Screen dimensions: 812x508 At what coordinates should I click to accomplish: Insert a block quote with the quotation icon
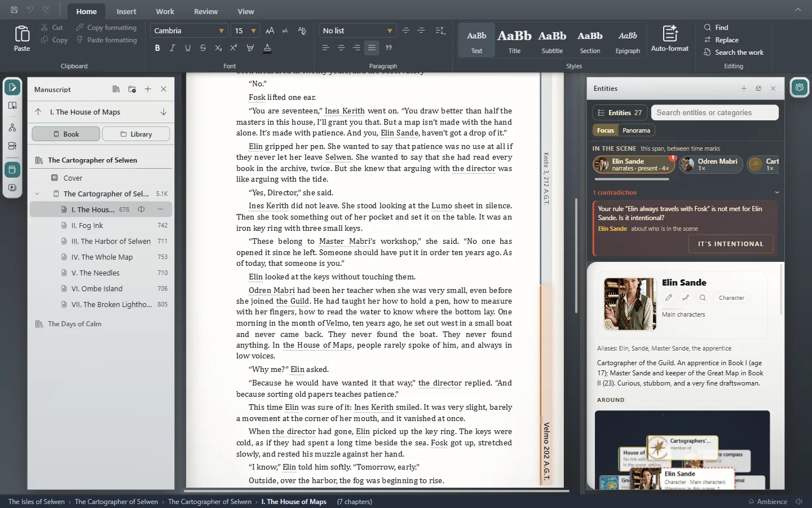(x=389, y=48)
